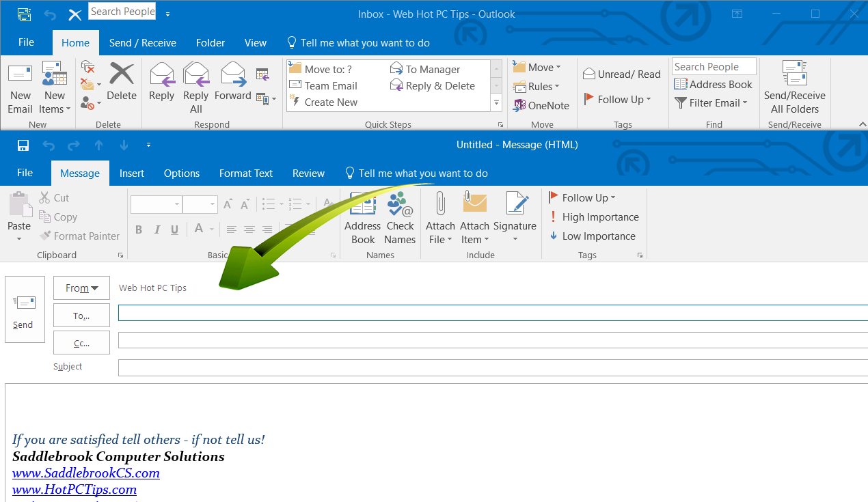The image size is (868, 502).
Task: Click Cut in Clipboard group
Action: pyautogui.click(x=54, y=197)
